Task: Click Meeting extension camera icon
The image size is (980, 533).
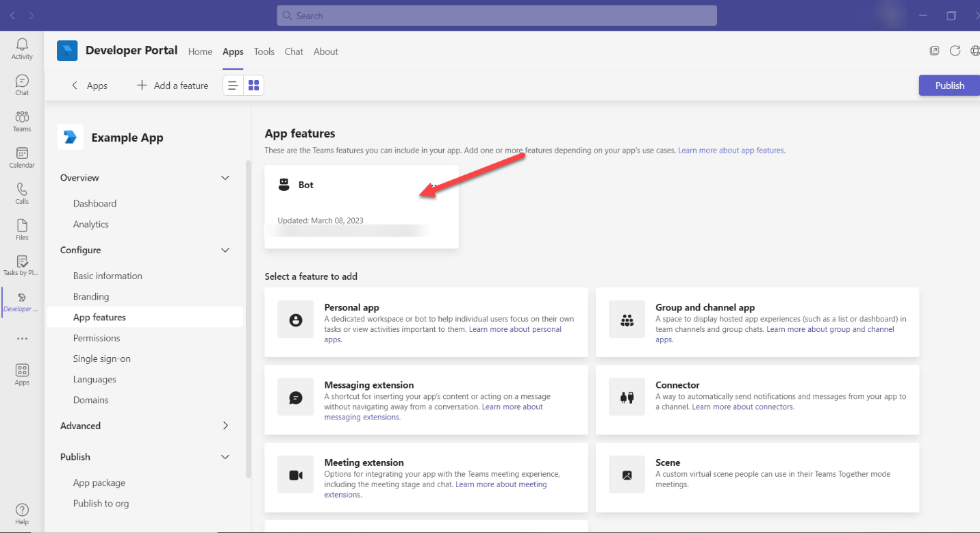Action: pyautogui.click(x=296, y=475)
